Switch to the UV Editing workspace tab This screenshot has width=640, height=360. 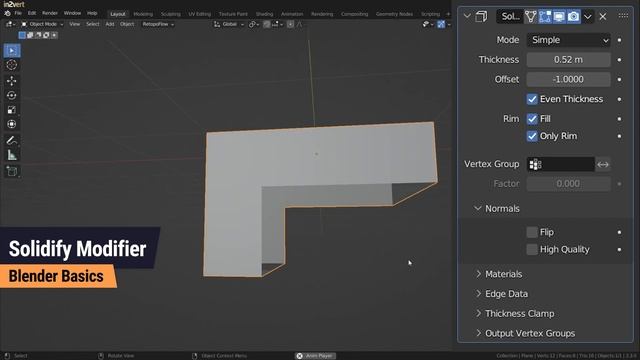click(200, 14)
